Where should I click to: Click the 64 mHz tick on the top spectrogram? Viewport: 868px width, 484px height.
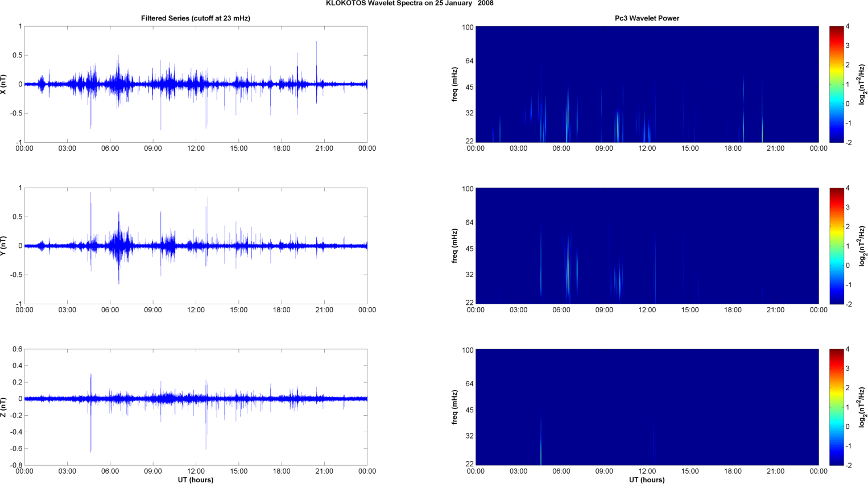pos(469,61)
